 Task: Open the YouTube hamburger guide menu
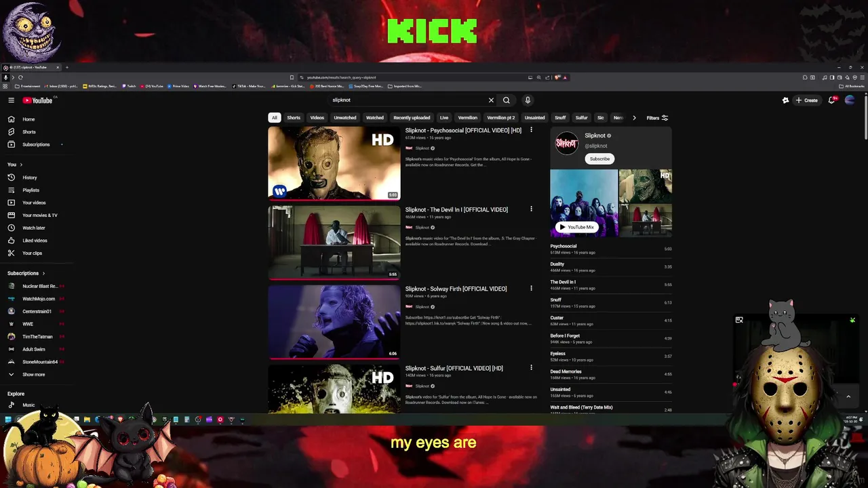pyautogui.click(x=11, y=100)
